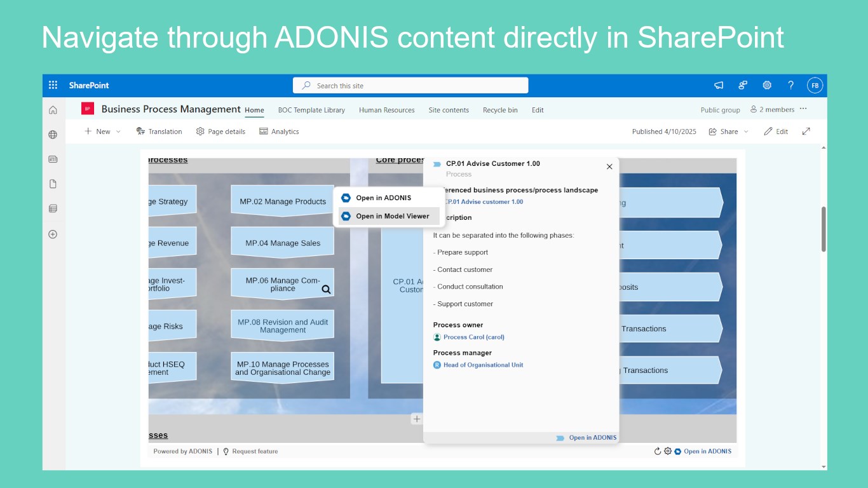Open SharePoint settings gear
868x488 pixels.
click(767, 85)
